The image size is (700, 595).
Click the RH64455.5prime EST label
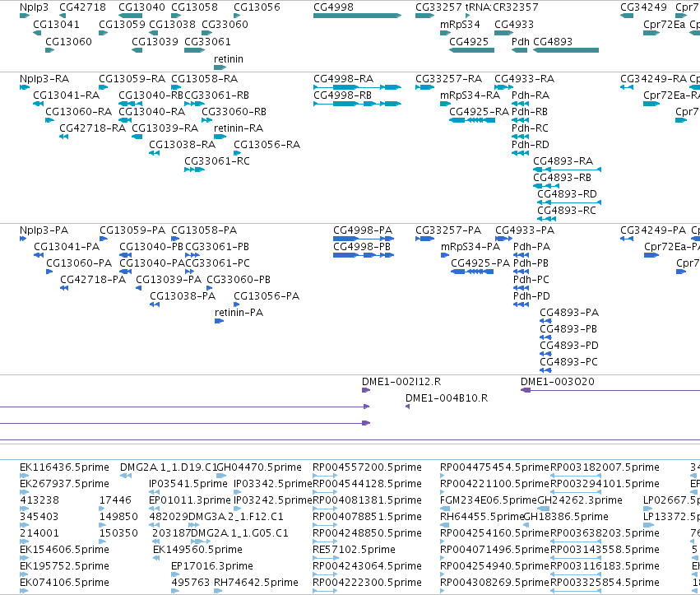pyautogui.click(x=482, y=517)
